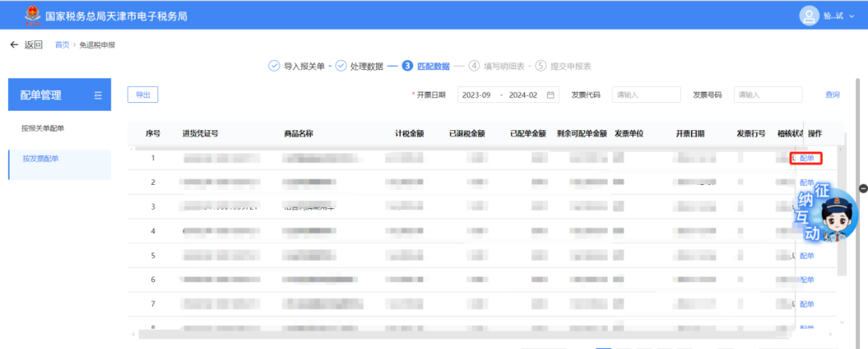868x349 pixels.
Task: Select step 处理数据
Action: 359,67
